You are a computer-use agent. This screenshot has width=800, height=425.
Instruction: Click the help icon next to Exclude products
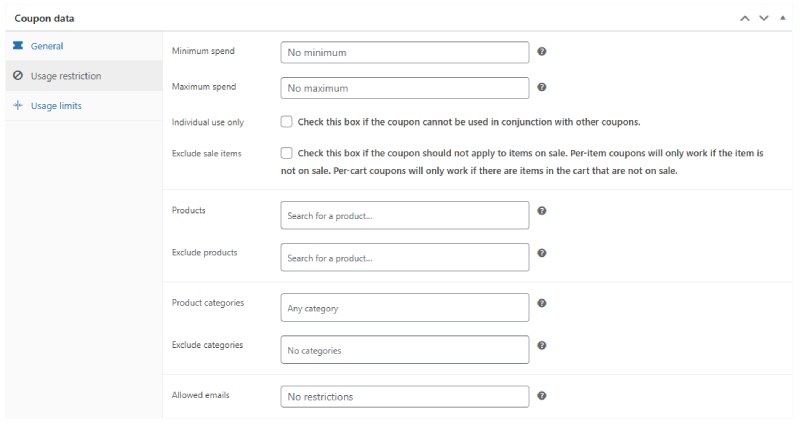click(x=541, y=253)
